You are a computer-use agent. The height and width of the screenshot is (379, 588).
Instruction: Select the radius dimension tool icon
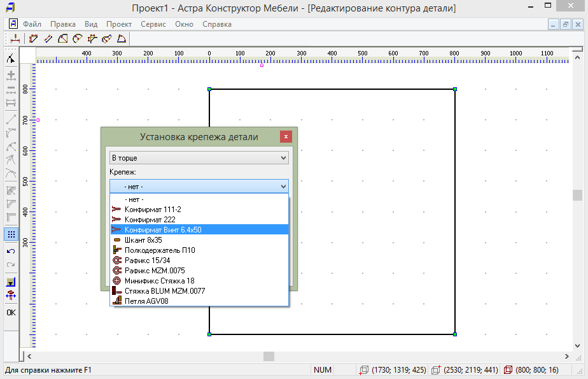(62, 39)
